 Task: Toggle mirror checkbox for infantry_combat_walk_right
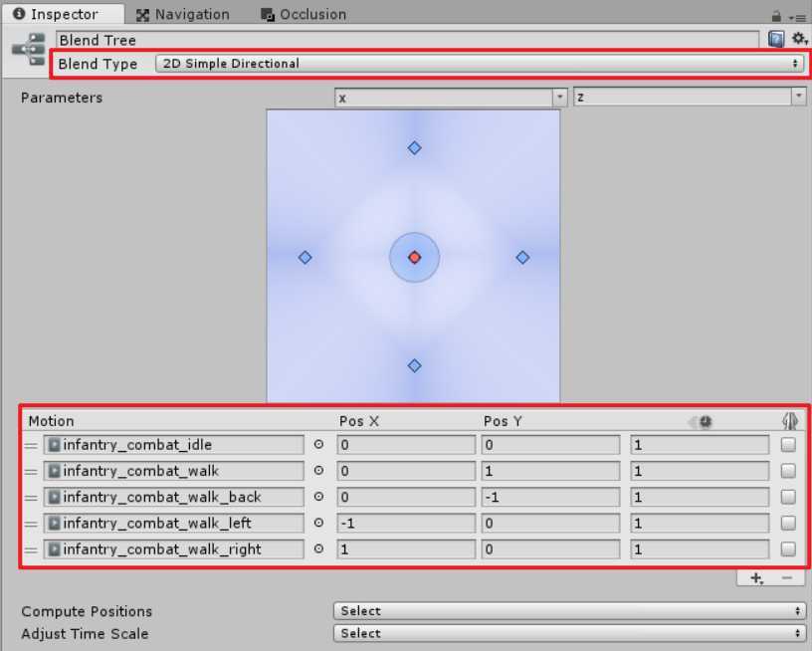[x=788, y=549]
